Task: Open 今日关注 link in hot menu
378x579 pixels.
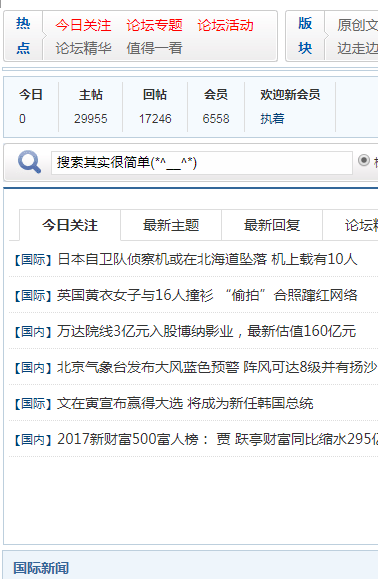Action: tap(83, 25)
